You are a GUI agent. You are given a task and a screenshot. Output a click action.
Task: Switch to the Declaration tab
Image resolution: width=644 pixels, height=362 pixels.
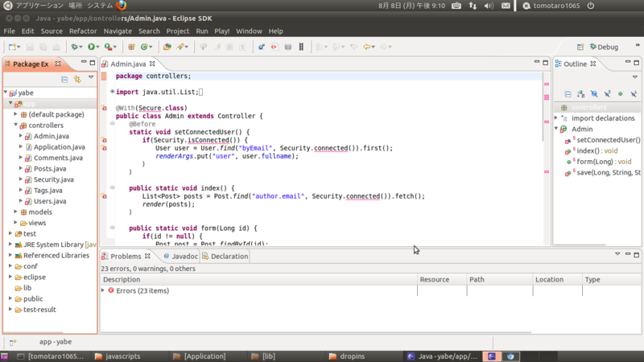[x=225, y=256]
